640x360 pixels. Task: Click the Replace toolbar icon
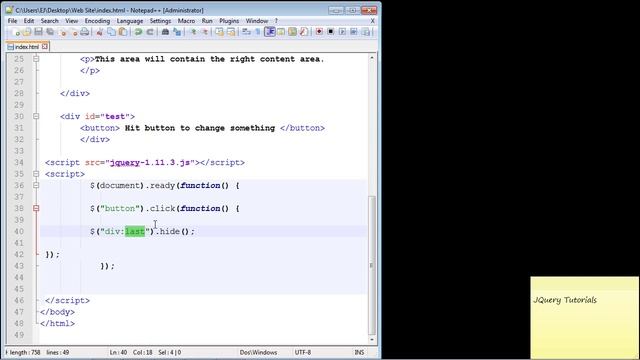point(177,32)
